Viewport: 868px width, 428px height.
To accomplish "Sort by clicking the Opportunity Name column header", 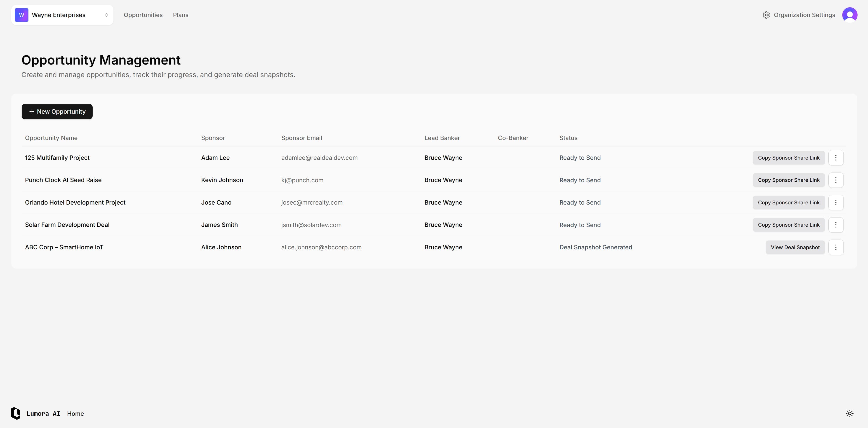I will [x=51, y=138].
